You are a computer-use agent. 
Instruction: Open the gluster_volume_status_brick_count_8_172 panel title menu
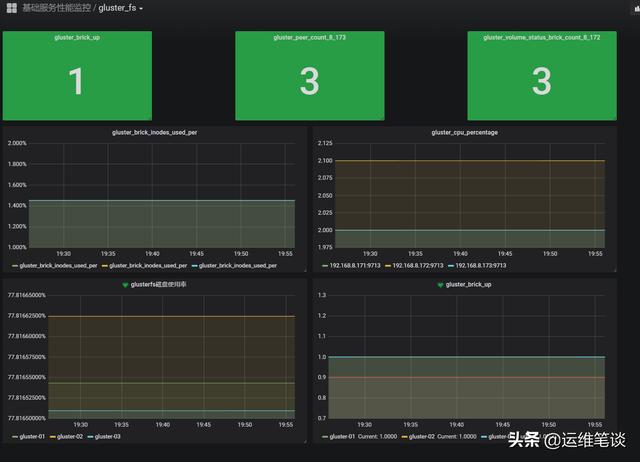(542, 38)
